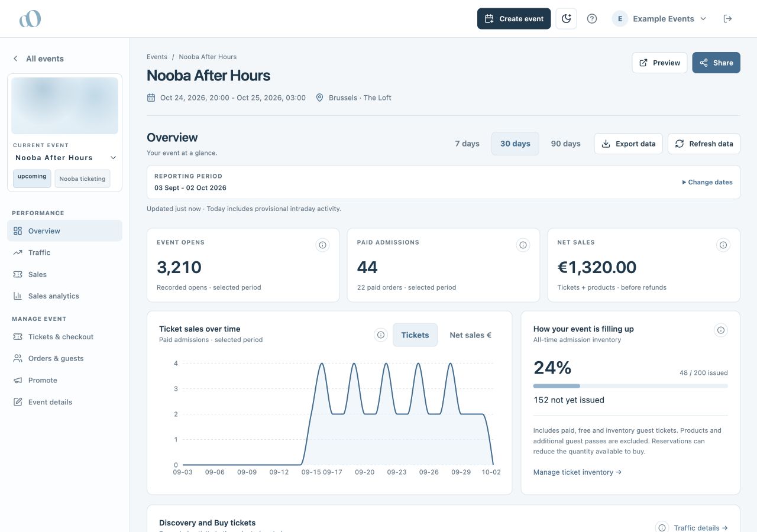Open info icon on Event Opens card
757x532 pixels.
[322, 245]
